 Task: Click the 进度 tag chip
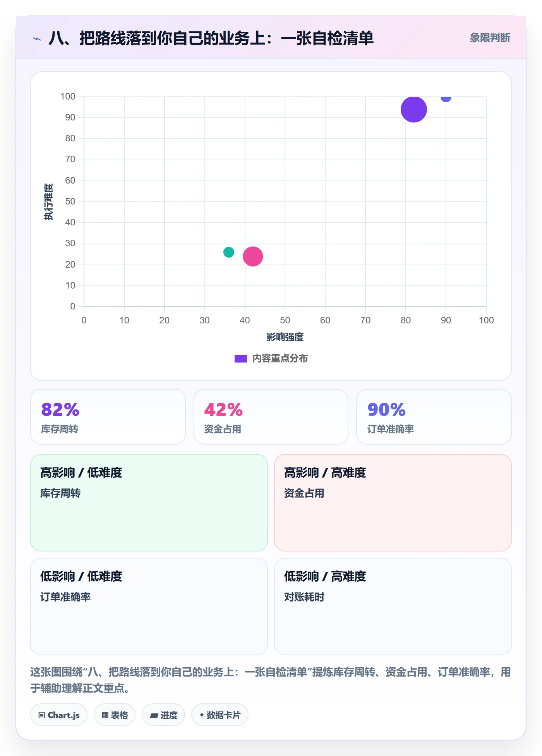163,715
